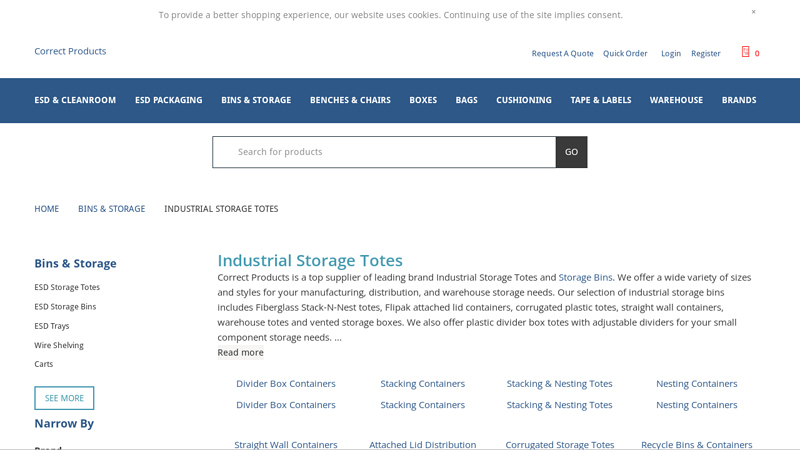Click the Request A Quote link
Image resolution: width=800 pixels, height=450 pixels.
(x=562, y=54)
